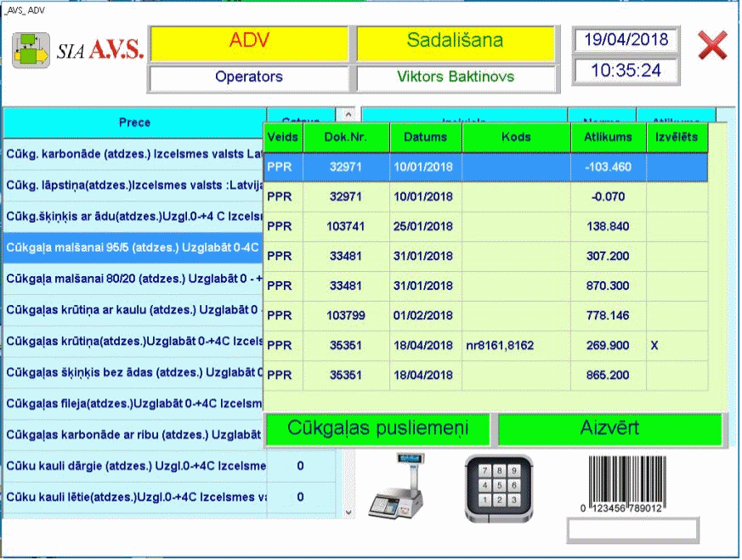
Task: Click the X mark in Izvēlēts column
Action: pyautogui.click(x=654, y=346)
